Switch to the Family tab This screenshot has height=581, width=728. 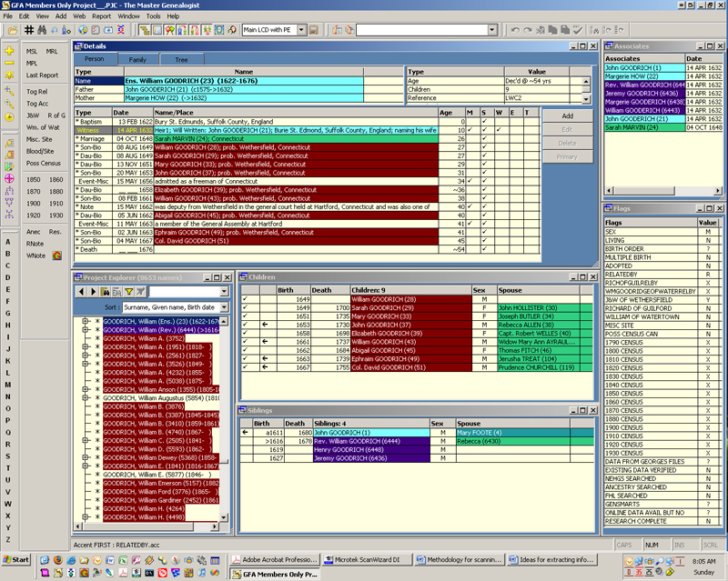click(x=137, y=59)
